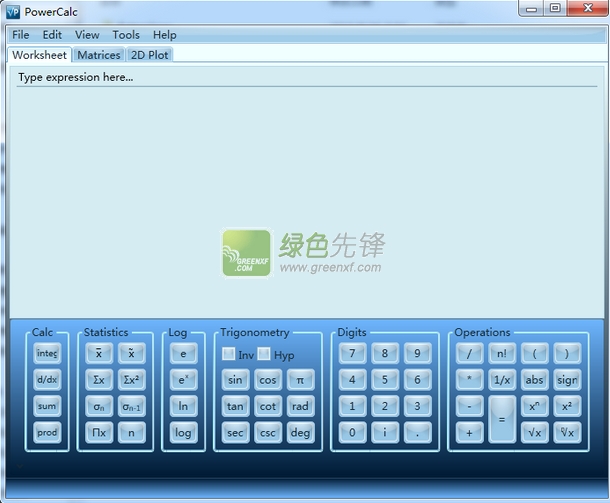Viewport: 610px width, 503px height.
Task: Open the Edit menu
Action: tap(52, 35)
